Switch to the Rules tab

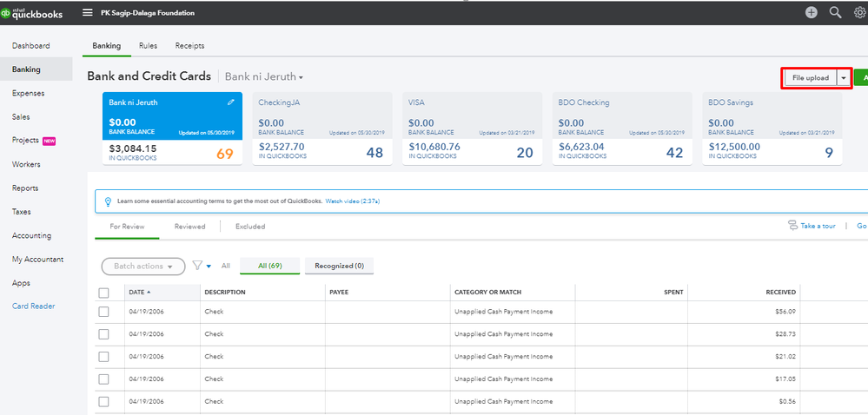[148, 45]
